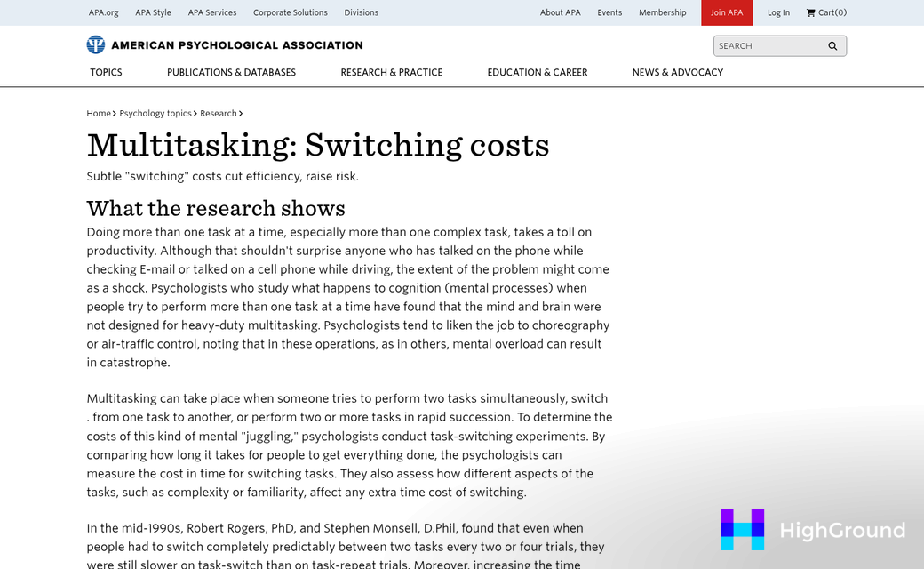
Task: Click the American Psychological Association wordmark
Action: 237,45
